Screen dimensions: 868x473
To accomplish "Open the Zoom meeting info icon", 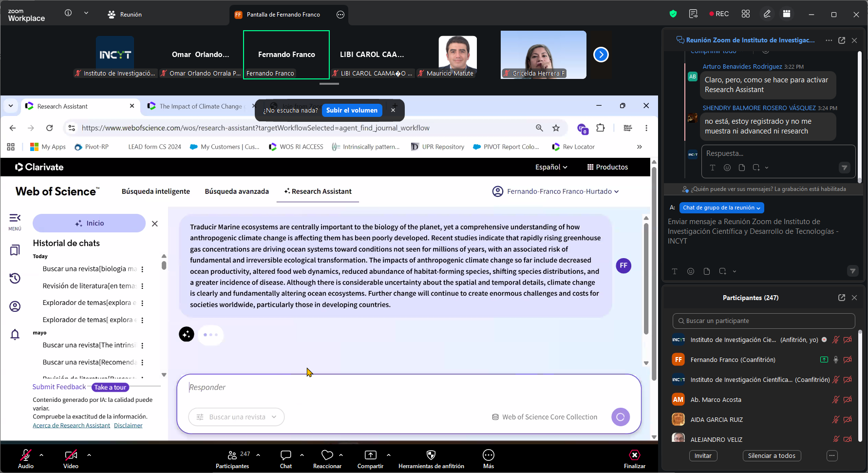I will [68, 13].
